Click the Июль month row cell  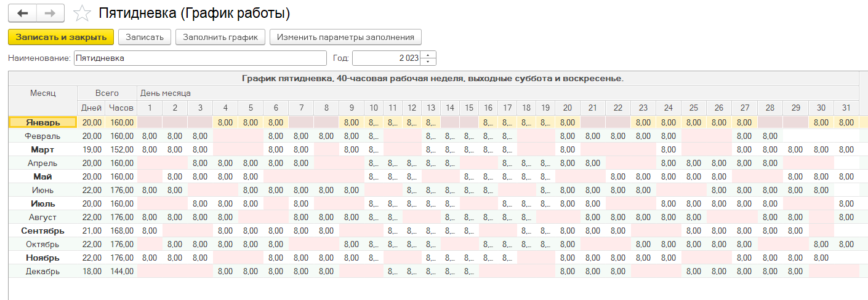coord(43,203)
